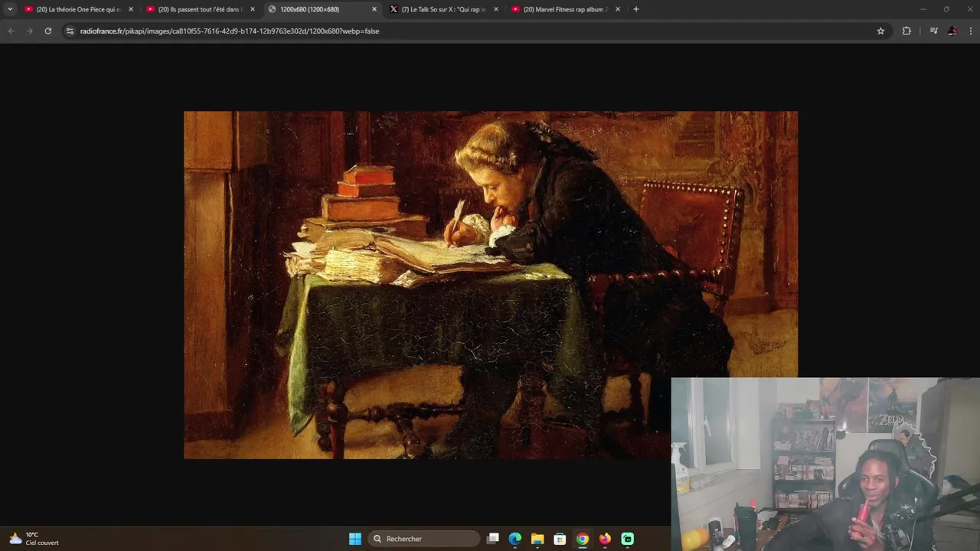Open the weather widget showing 10°C

point(34,539)
